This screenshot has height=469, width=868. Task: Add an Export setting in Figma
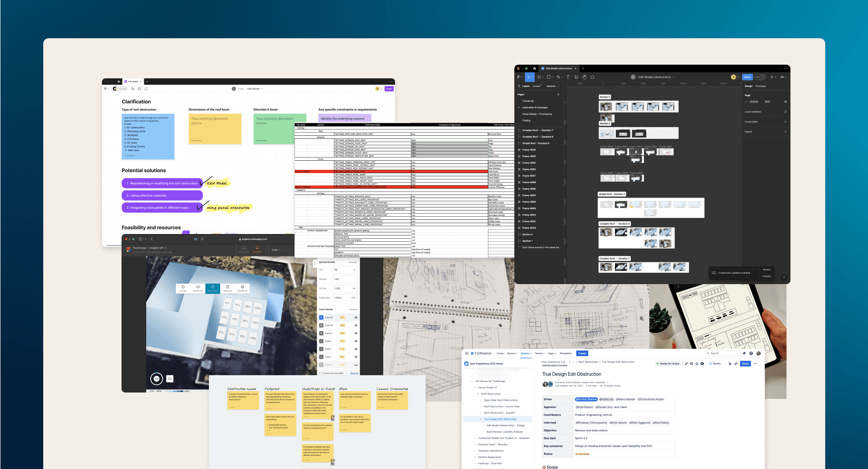click(786, 132)
